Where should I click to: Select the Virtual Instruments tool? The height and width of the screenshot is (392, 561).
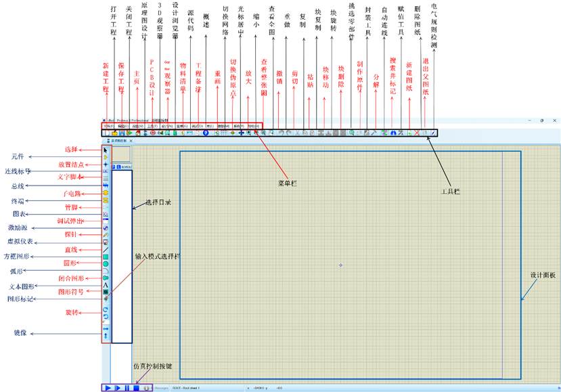point(106,242)
